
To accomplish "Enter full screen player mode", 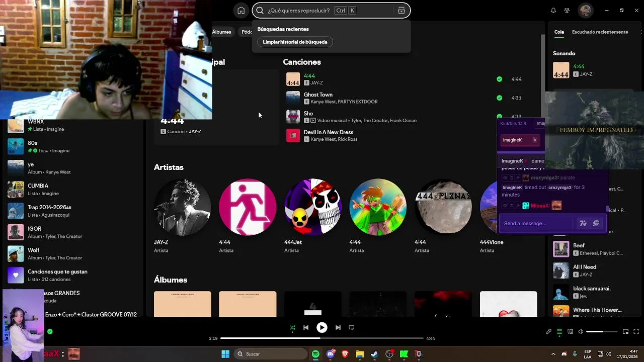I will tap(636, 331).
